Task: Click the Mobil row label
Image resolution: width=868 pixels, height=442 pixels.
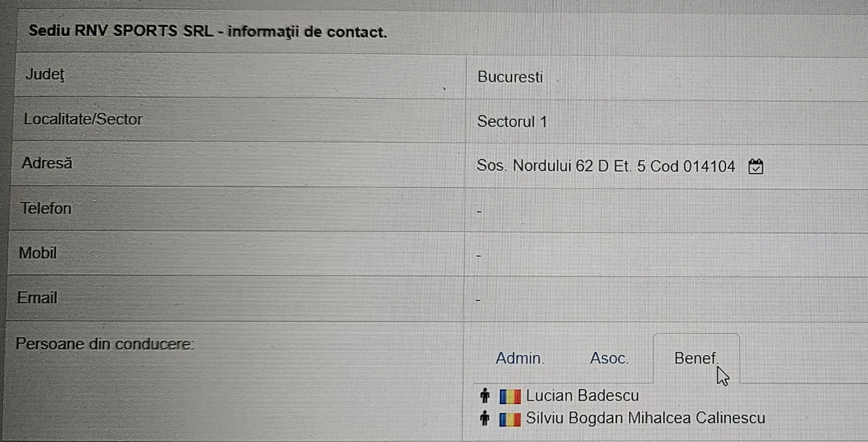Action: 38,253
